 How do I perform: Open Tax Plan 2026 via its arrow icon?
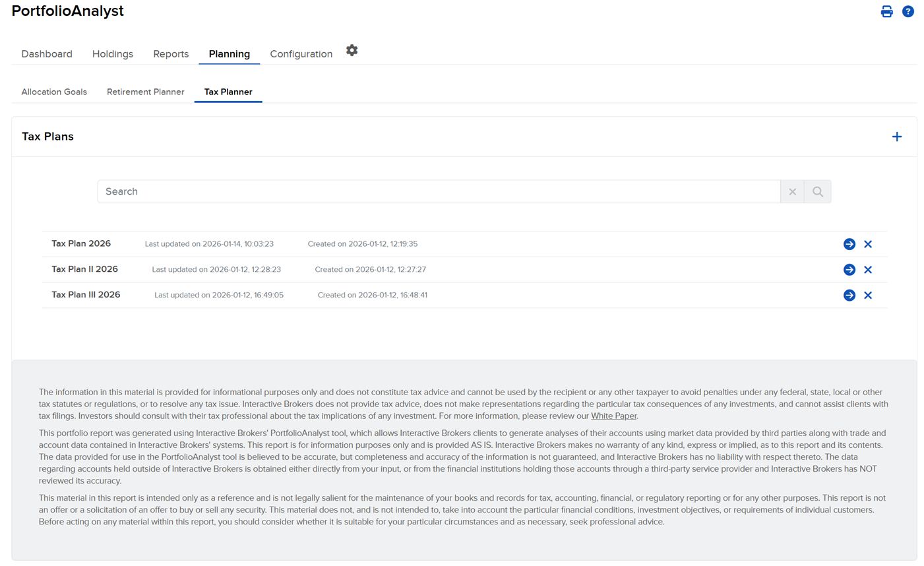[849, 243]
